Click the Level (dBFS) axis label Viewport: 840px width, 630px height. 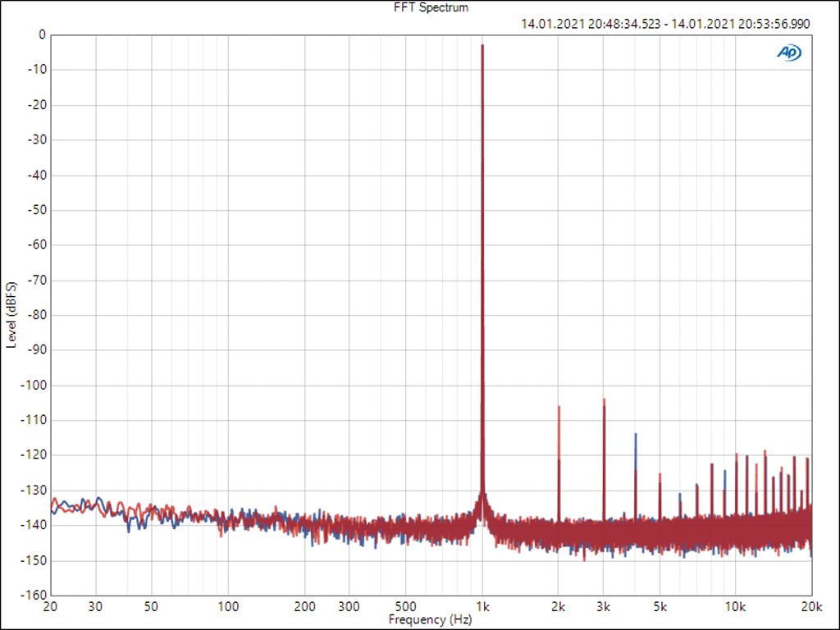coord(11,315)
